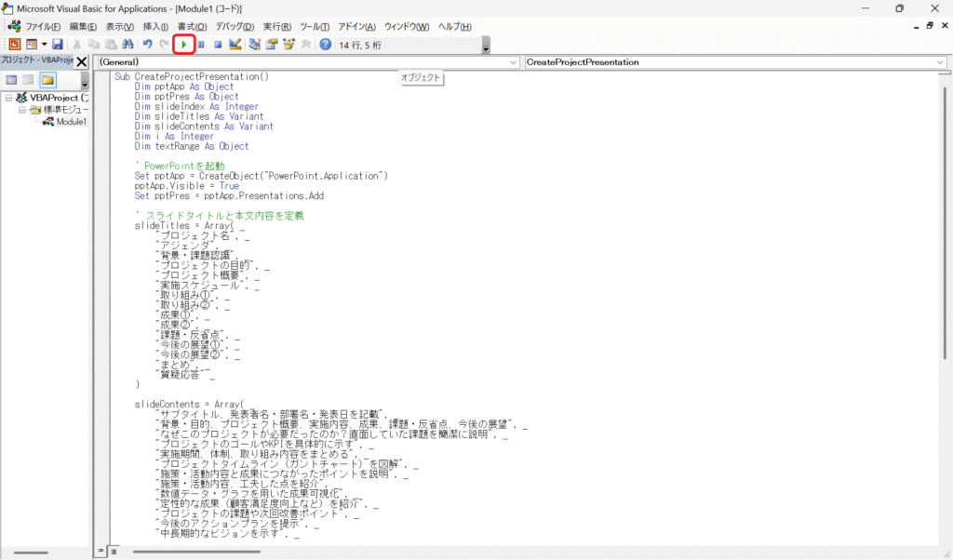Minimize the inner Module1 code window
This screenshot has height=560, width=953.
pos(916,26)
